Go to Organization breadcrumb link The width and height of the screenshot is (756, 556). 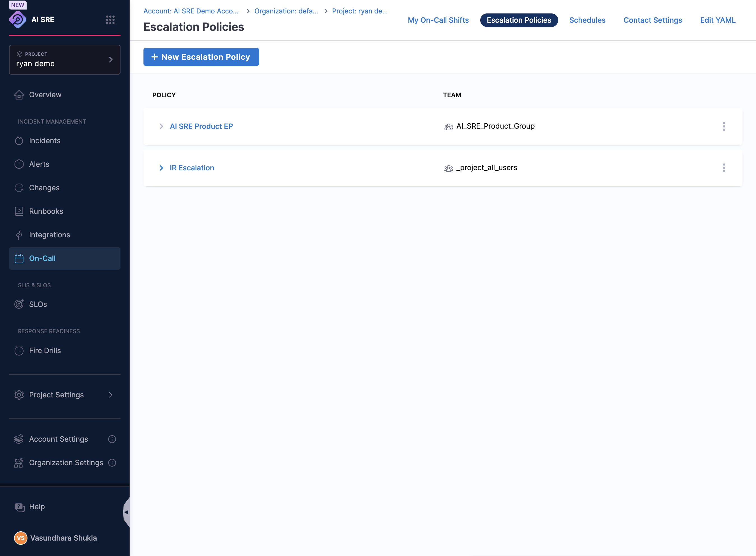click(286, 11)
